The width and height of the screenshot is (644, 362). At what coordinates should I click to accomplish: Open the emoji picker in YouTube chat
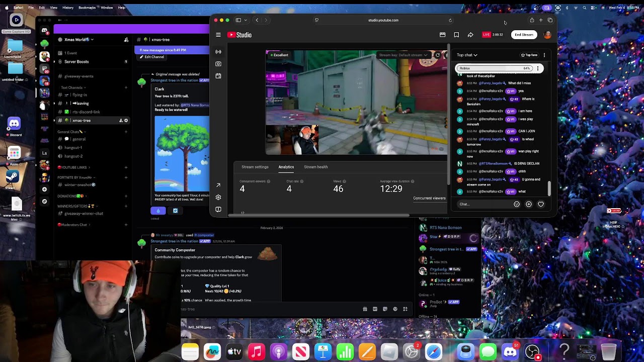coord(517,204)
